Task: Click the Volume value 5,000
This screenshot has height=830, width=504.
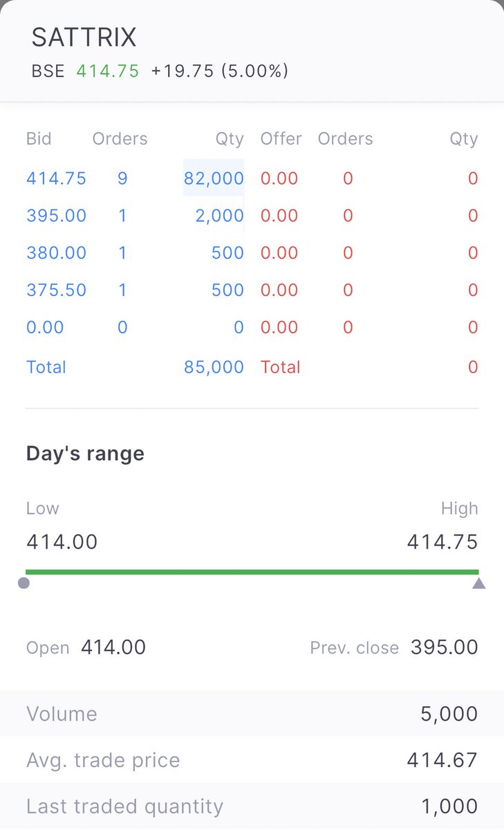Action: [449, 714]
